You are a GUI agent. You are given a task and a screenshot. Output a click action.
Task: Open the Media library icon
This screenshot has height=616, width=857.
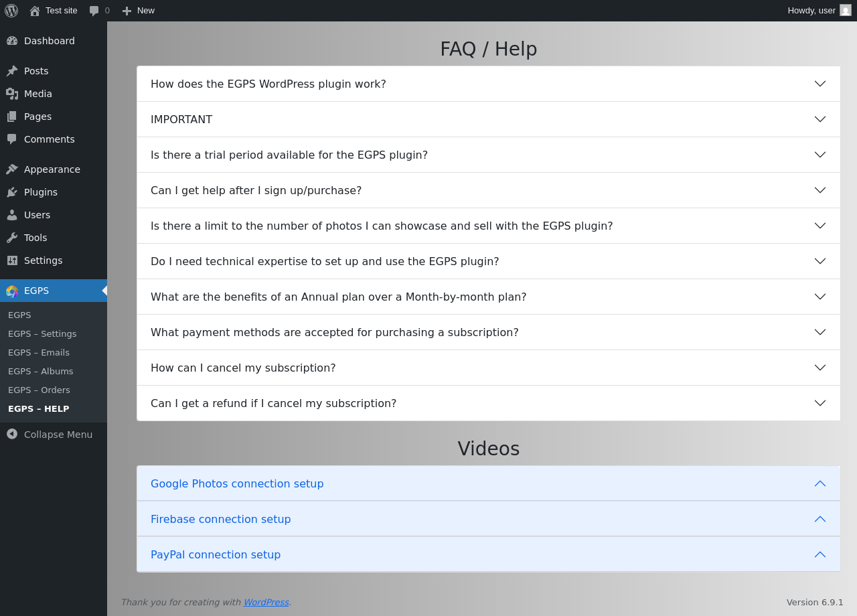point(12,94)
